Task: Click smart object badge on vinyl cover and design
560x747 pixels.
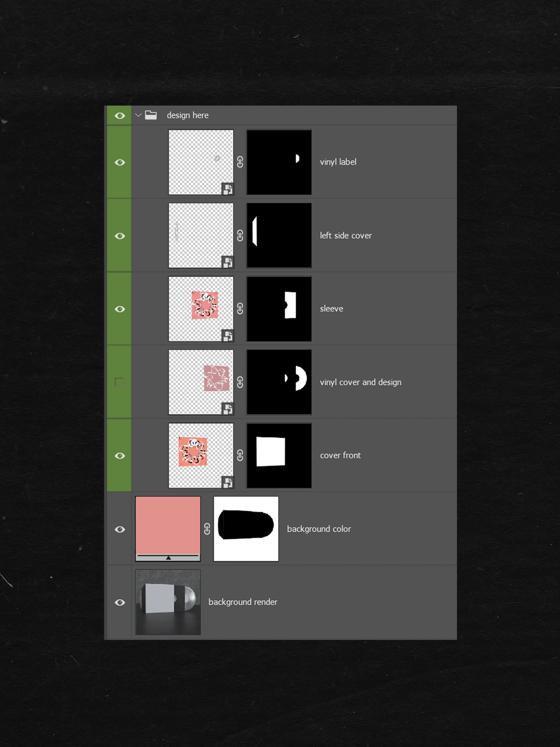Action: pyautogui.click(x=227, y=409)
